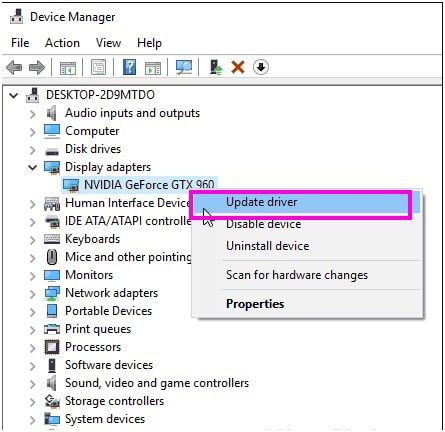
Task: Expand the Network adapters category
Action: tap(32, 294)
